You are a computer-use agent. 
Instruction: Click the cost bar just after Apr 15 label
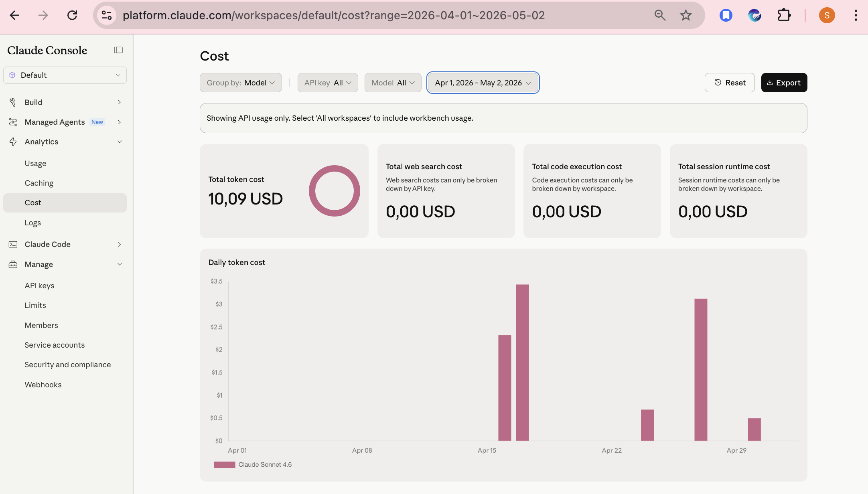point(505,388)
